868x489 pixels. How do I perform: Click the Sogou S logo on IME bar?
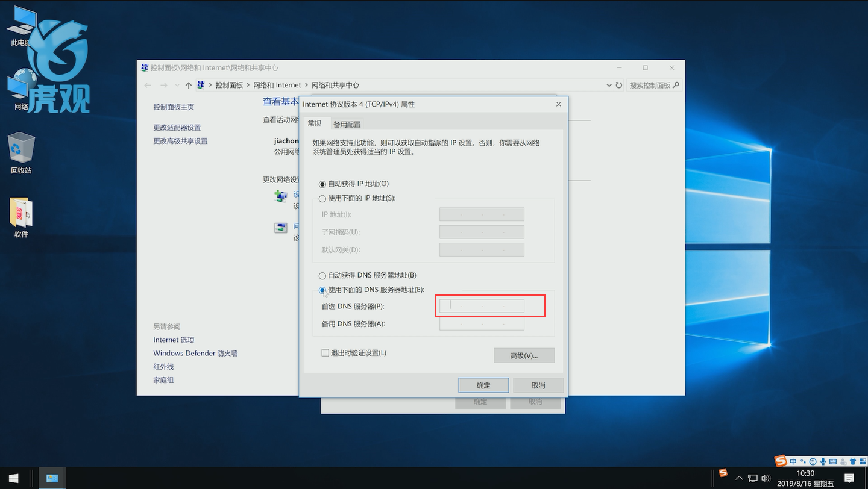[782, 461]
